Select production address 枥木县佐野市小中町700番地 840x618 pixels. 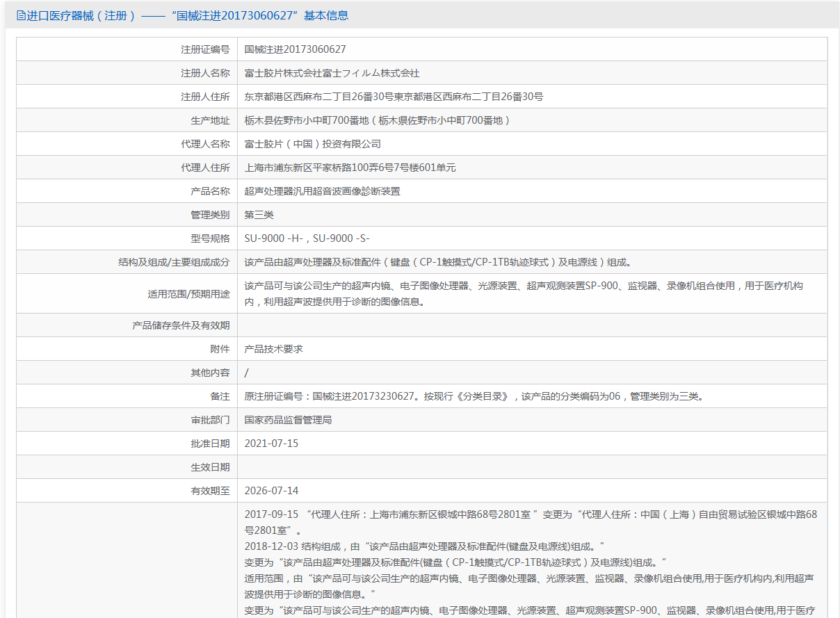378,120
